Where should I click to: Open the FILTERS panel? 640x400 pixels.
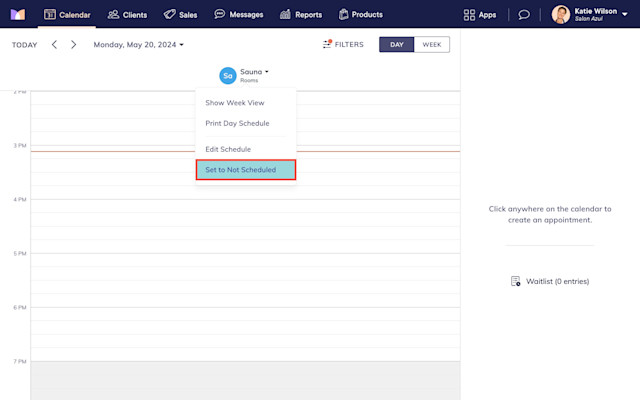(343, 44)
